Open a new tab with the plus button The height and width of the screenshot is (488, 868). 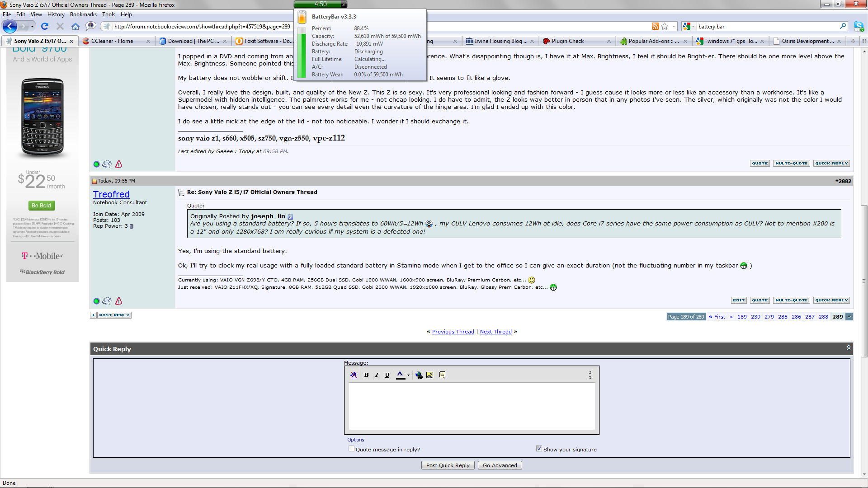pyautogui.click(x=853, y=41)
